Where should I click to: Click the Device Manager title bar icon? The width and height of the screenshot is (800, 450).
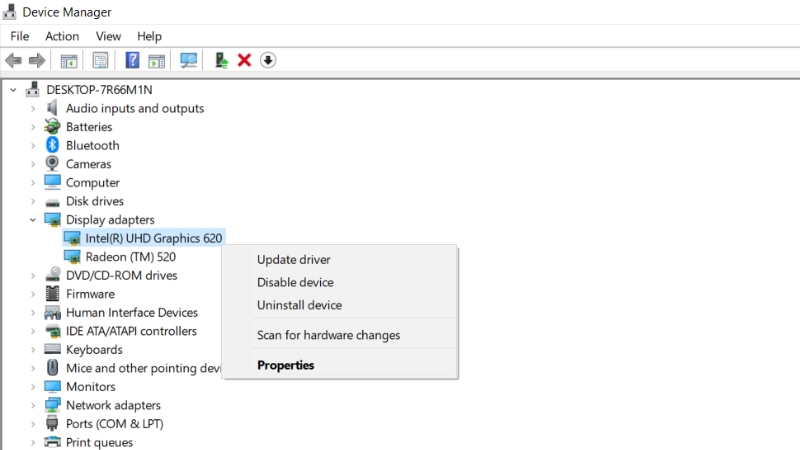(x=10, y=11)
